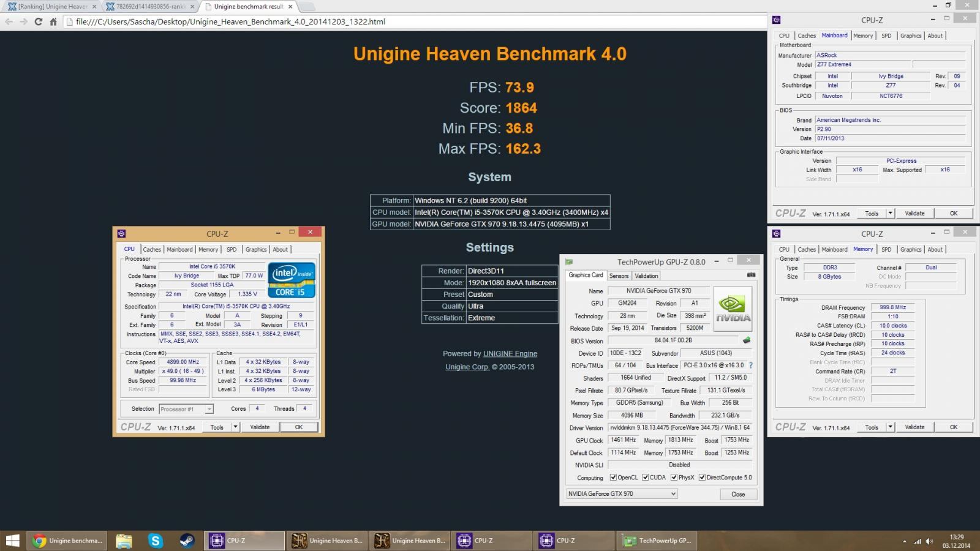Viewport: 980px width, 551px height.
Task: Click Validate in processor CPU-Z window
Action: click(x=260, y=427)
